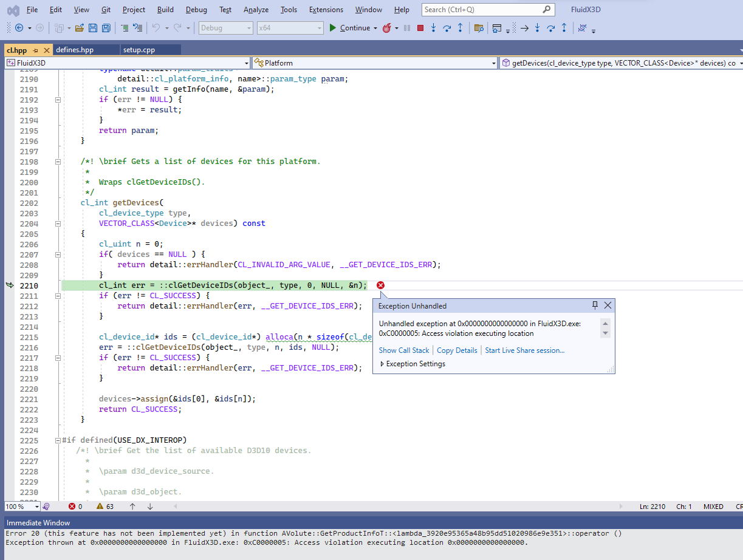Collapse the getDevices function body
This screenshot has height=560, width=743.
pyautogui.click(x=58, y=224)
